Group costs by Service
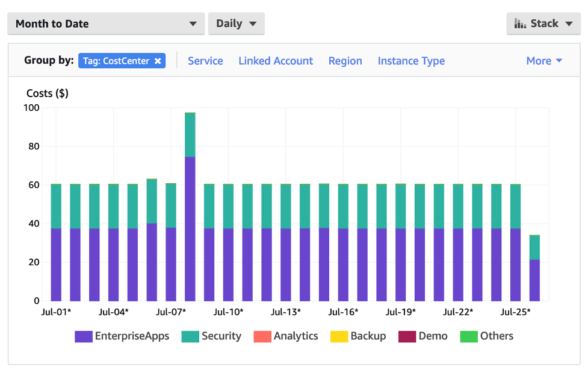 click(x=205, y=61)
